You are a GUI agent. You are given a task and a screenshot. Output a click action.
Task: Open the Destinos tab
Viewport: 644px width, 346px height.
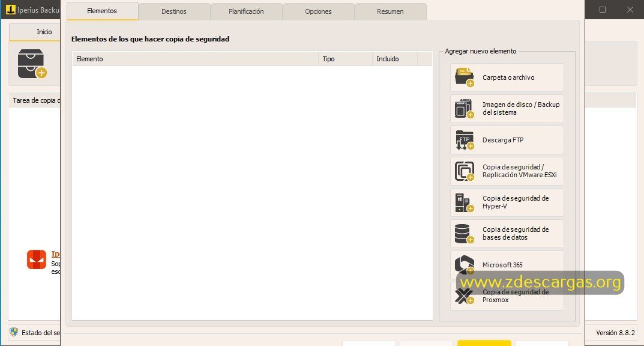point(174,11)
